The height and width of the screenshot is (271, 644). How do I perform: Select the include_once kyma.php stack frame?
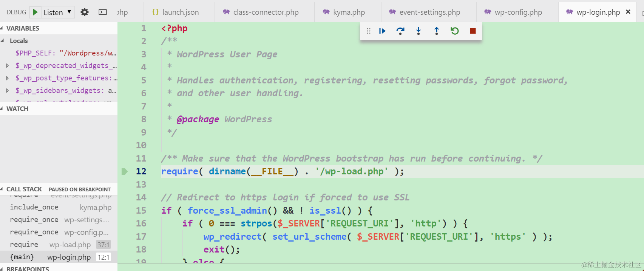59,207
